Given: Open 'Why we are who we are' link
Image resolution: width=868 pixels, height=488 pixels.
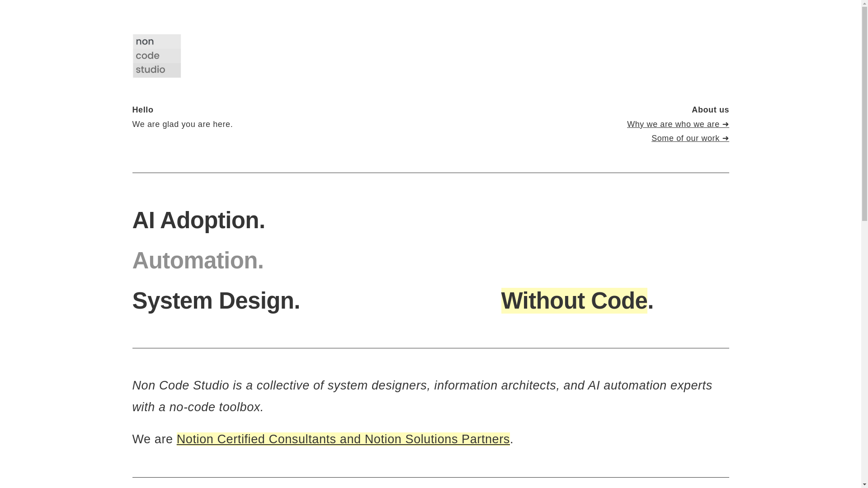Looking at the screenshot, I should click(678, 124).
